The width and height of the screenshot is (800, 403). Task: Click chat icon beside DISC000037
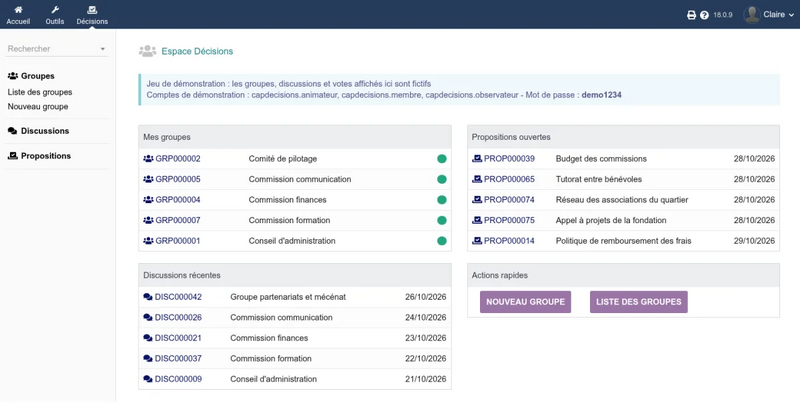(x=148, y=358)
